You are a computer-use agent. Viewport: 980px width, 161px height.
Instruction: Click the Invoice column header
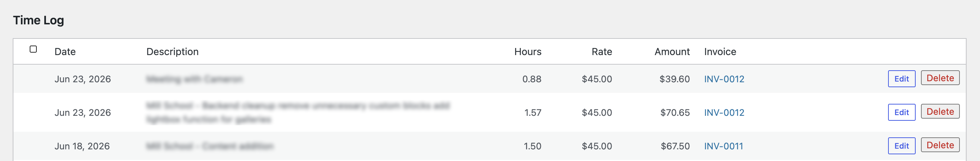pyautogui.click(x=720, y=52)
